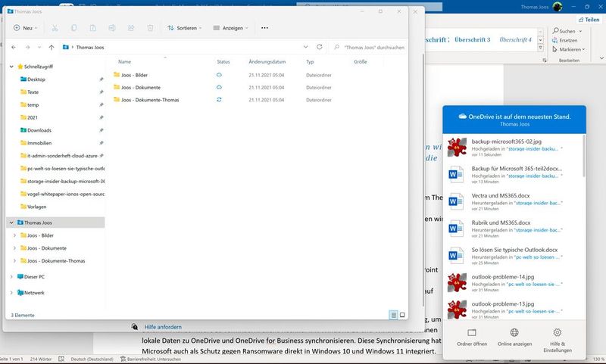This screenshot has width=606, height=364.
Task: Click storage-insider-backu link under backup-microsoft365-02.jpg
Action: pyautogui.click(x=533, y=148)
